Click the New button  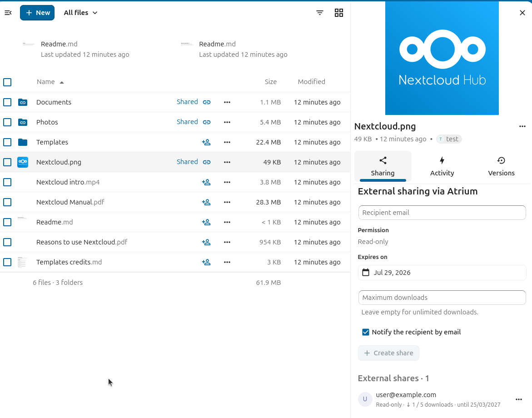pos(37,13)
